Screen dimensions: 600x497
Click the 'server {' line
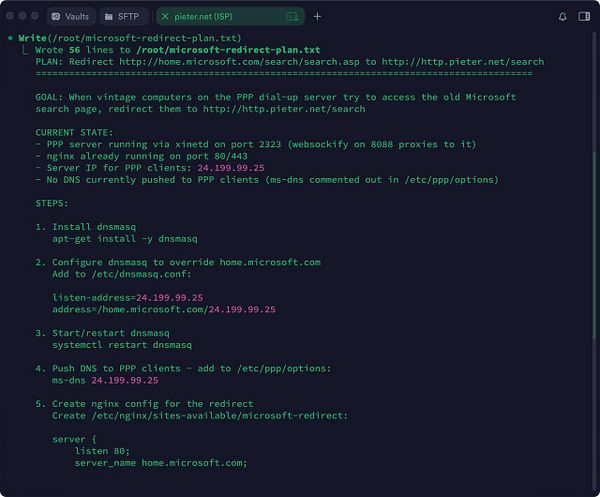(74, 439)
